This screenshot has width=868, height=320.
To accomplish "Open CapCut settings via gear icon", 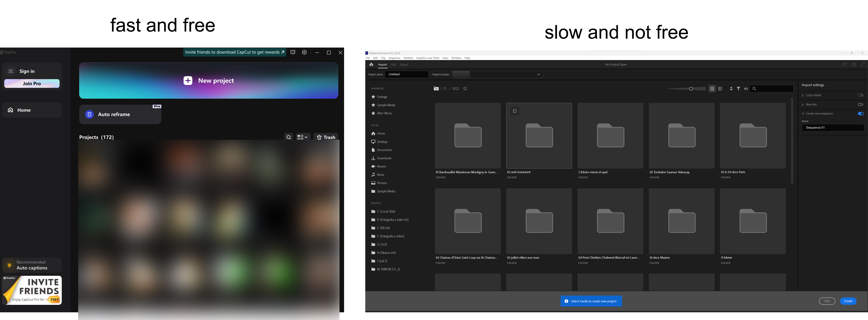I will pyautogui.click(x=304, y=52).
